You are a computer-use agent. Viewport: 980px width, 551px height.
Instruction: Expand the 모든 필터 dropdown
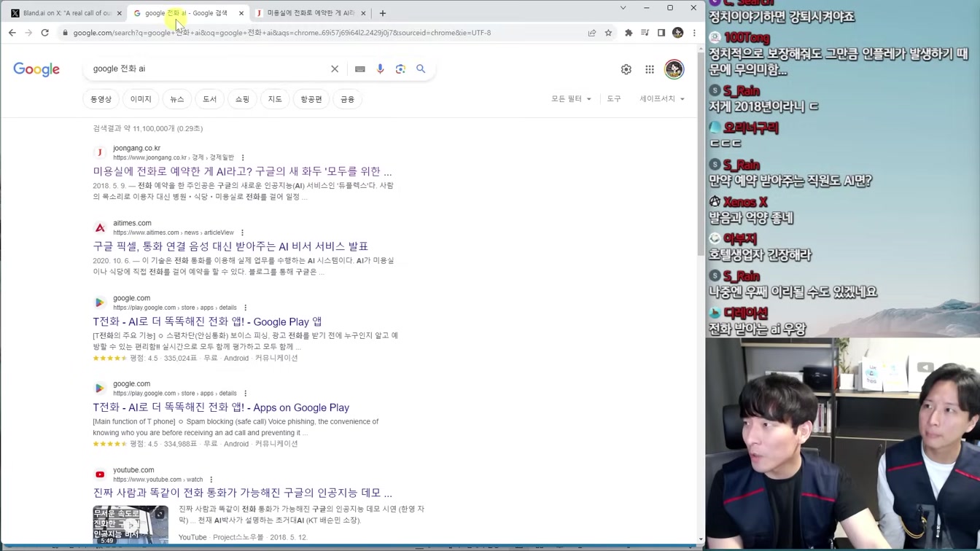pyautogui.click(x=571, y=99)
